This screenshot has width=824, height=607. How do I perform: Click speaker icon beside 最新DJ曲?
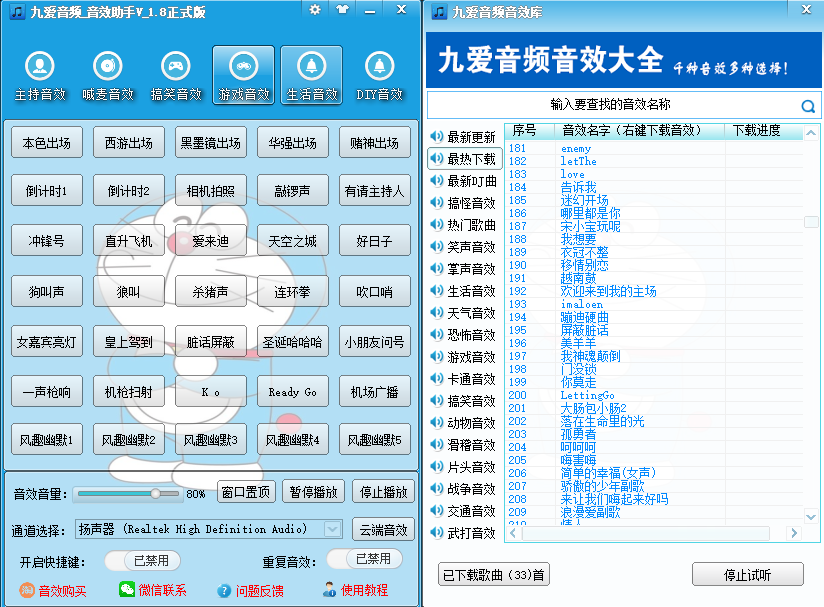436,181
